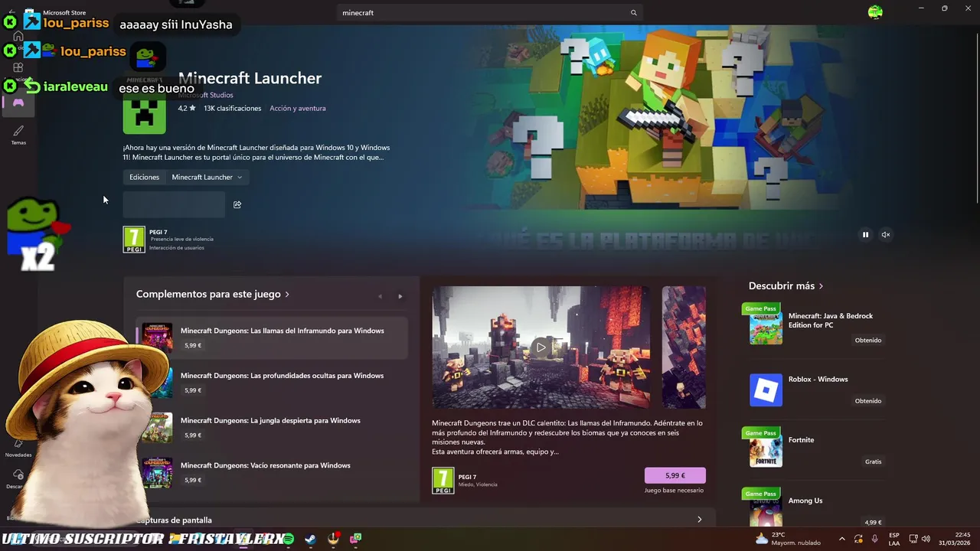Select Vacío resonante add-on
Viewport: 980px width, 551px height.
tap(272, 473)
